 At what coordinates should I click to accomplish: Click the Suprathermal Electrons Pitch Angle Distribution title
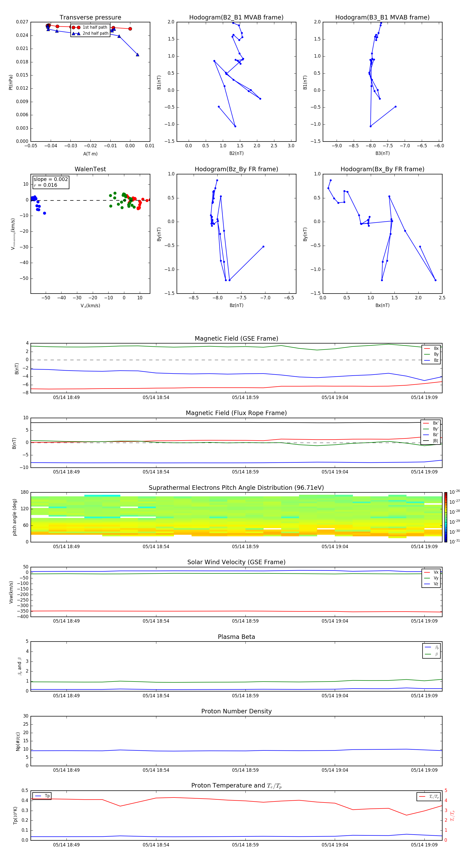[236, 488]
